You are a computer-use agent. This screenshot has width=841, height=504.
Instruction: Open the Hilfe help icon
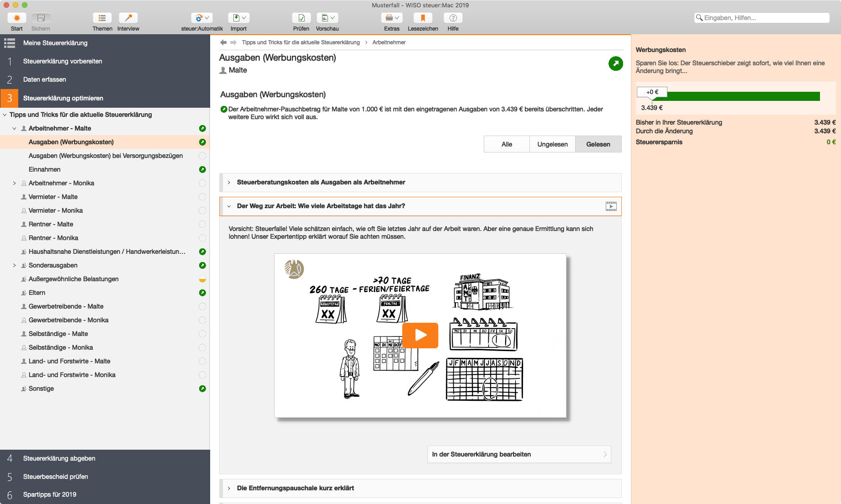click(453, 18)
